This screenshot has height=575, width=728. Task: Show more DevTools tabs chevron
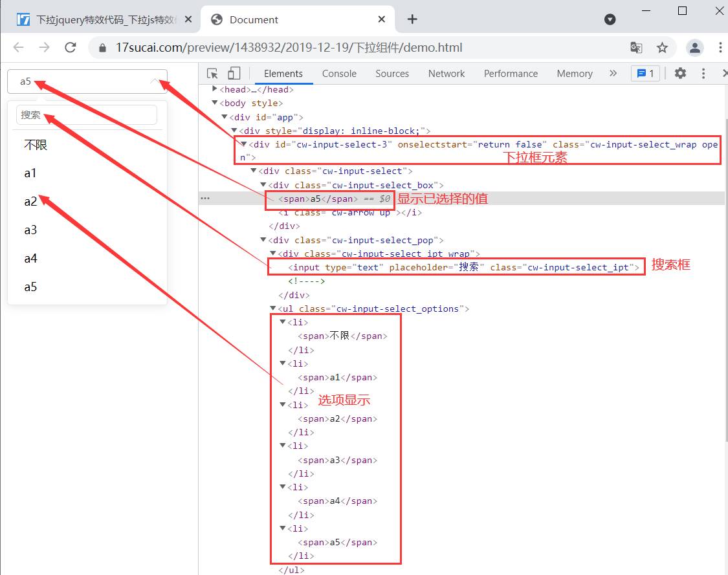click(613, 74)
